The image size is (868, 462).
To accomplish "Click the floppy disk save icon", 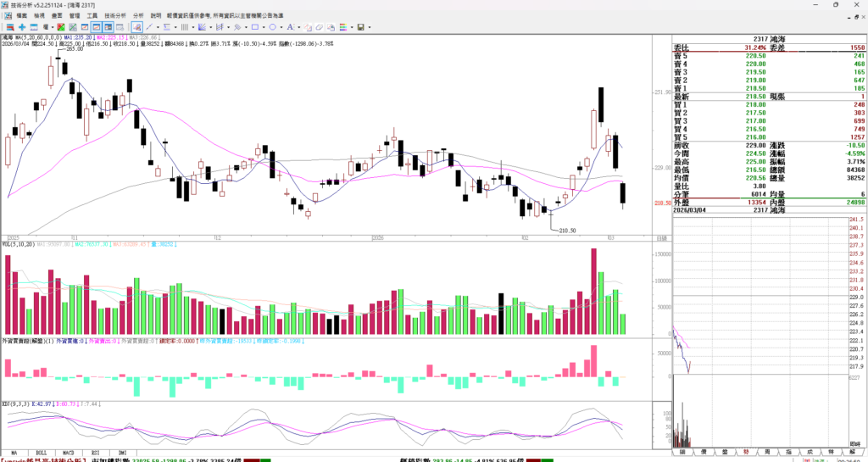I will coord(360,27).
